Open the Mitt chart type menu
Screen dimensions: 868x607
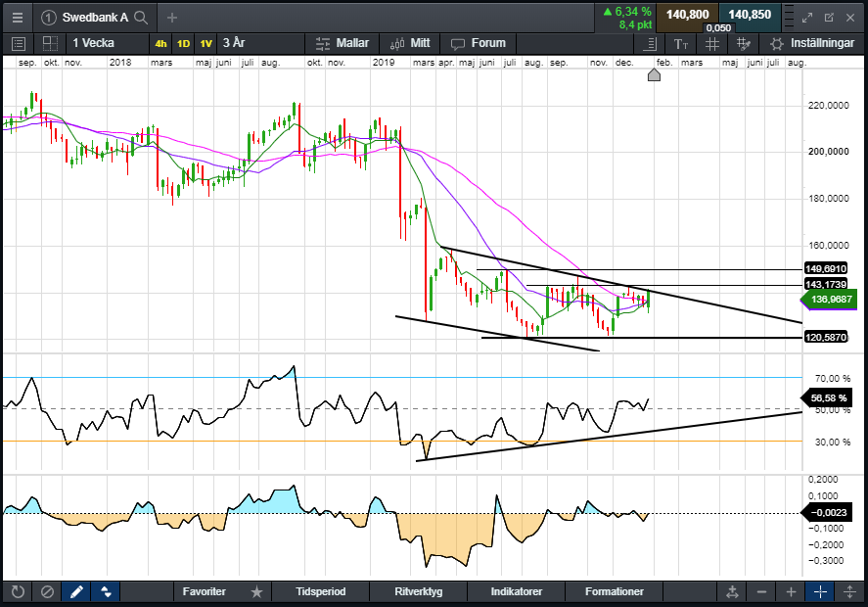click(x=410, y=43)
